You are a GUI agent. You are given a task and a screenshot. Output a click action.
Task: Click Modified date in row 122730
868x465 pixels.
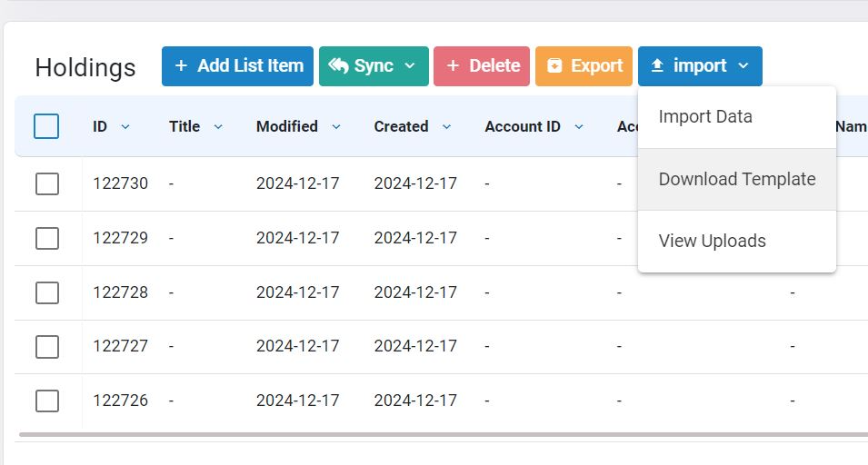[x=298, y=183]
